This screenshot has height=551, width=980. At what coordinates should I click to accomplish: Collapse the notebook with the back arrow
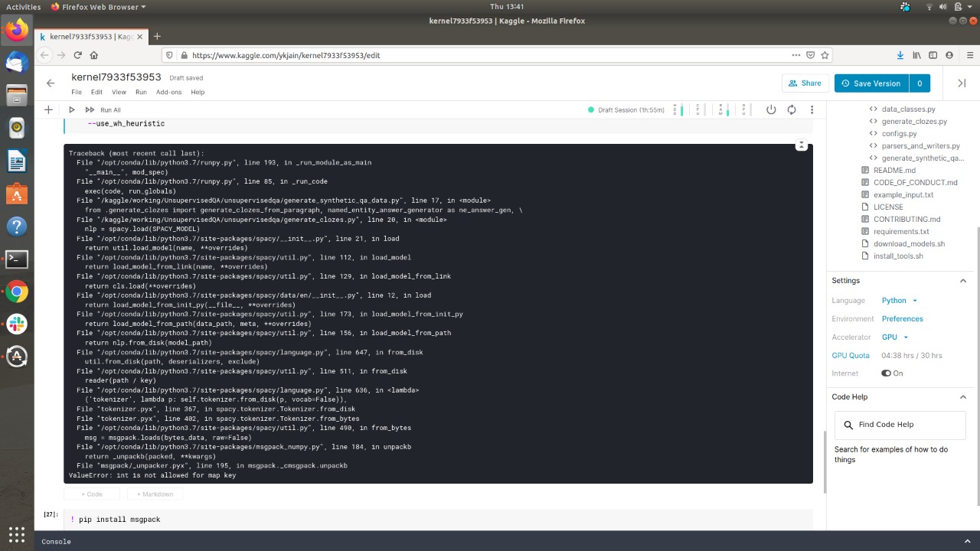click(x=50, y=83)
